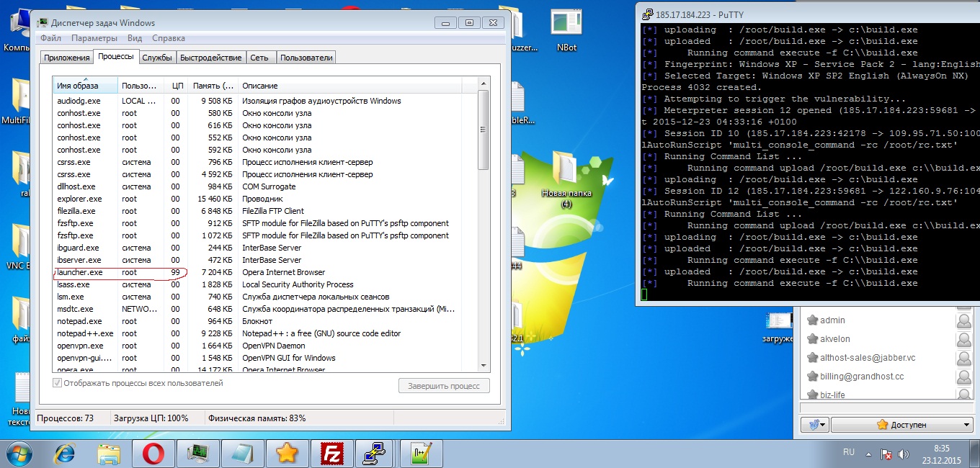
Task: Open the Файл menu in Task Manager
Action: click(50, 38)
